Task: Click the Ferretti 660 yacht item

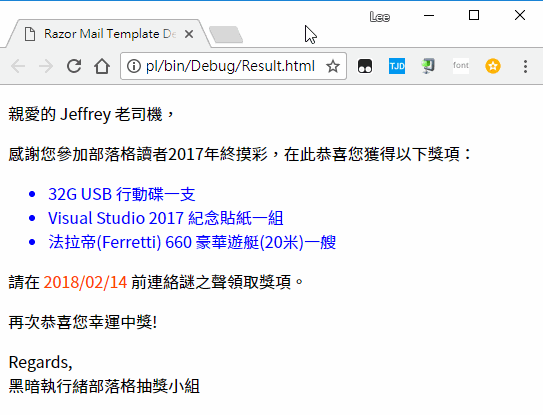Action: pos(192,242)
